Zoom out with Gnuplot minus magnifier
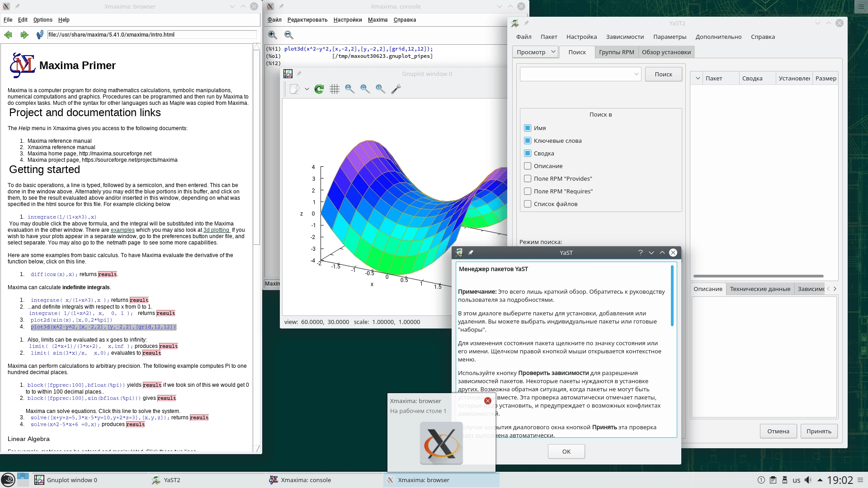Viewport: 868px width, 488px height. point(350,89)
